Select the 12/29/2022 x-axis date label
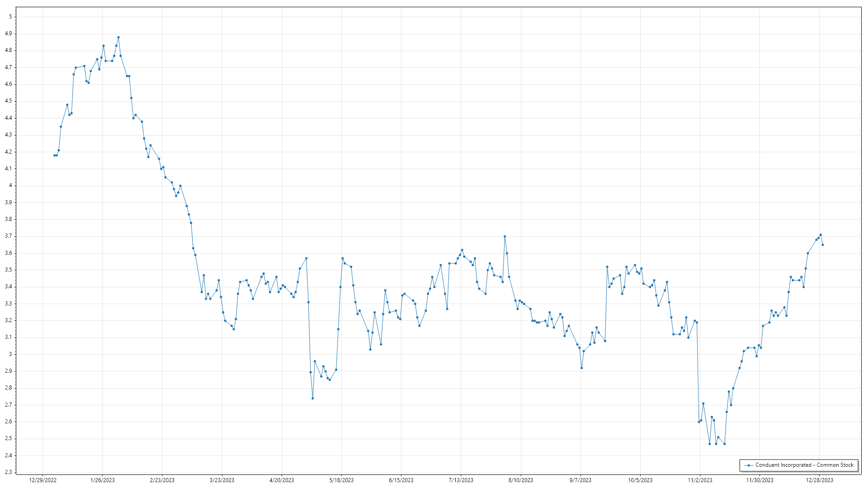This screenshot has width=868, height=488. tap(42, 480)
